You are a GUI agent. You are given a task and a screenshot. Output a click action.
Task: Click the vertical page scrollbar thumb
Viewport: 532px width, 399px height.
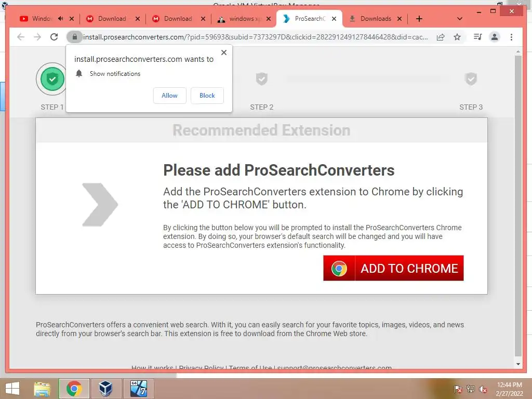point(518,205)
